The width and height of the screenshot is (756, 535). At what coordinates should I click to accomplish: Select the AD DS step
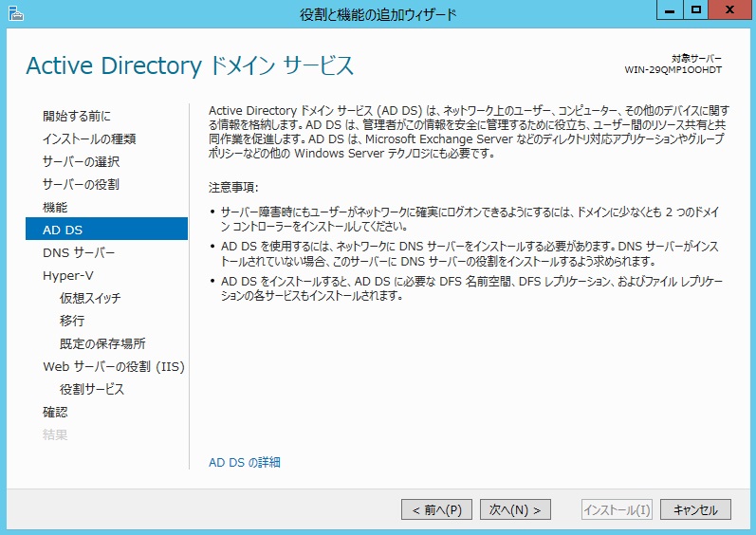click(x=106, y=229)
